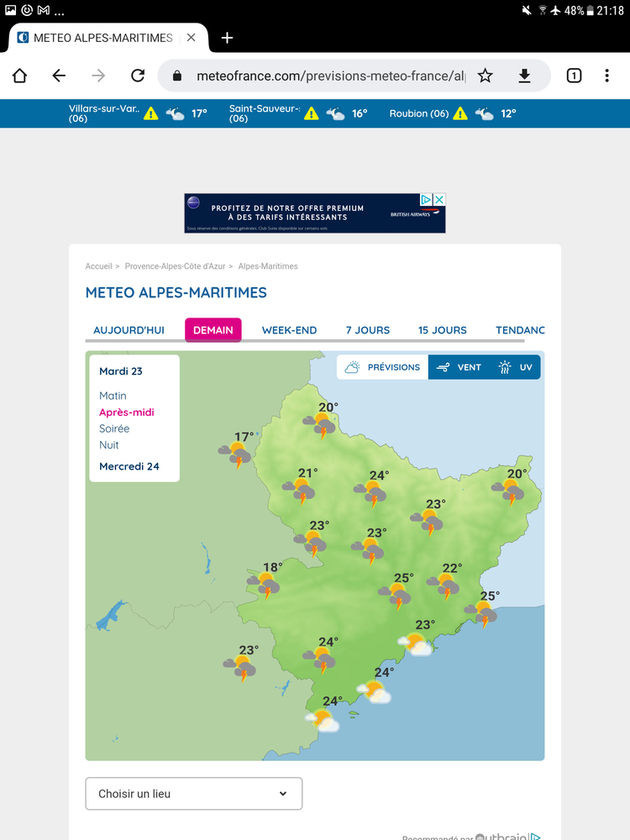Tap the browser home icon
The width and height of the screenshot is (630, 840).
[x=20, y=76]
